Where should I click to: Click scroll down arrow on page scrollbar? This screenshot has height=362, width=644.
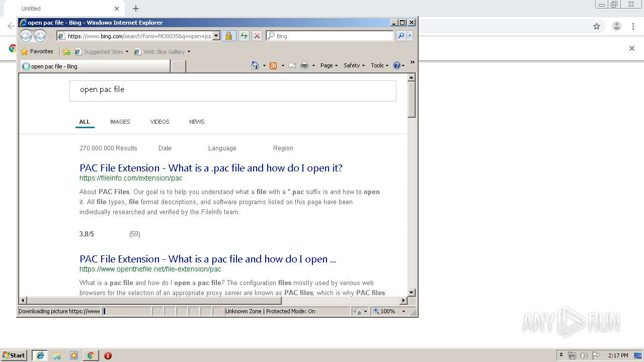tap(411, 292)
